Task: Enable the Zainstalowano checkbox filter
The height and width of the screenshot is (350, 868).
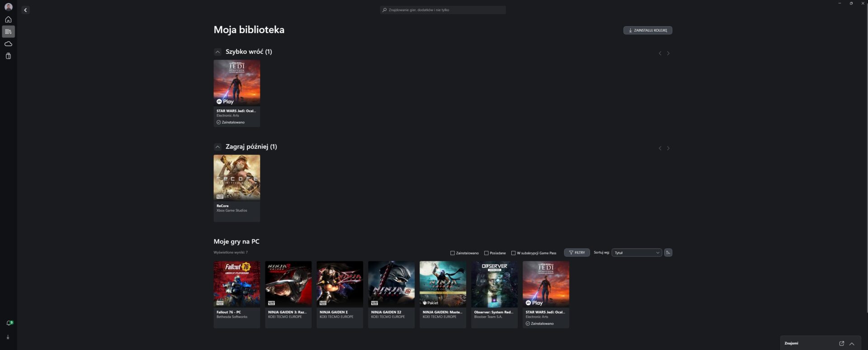Action: point(452,253)
